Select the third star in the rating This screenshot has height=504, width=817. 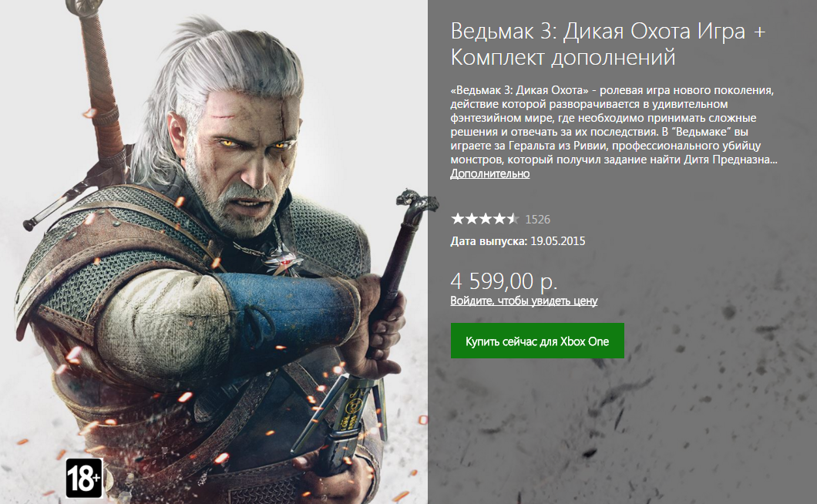tap(486, 218)
